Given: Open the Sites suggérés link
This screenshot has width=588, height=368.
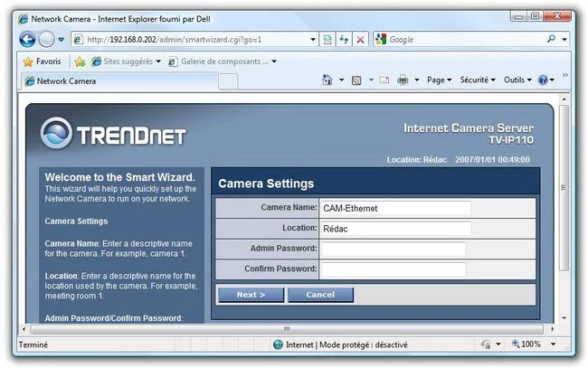Looking at the screenshot, I should [x=126, y=61].
